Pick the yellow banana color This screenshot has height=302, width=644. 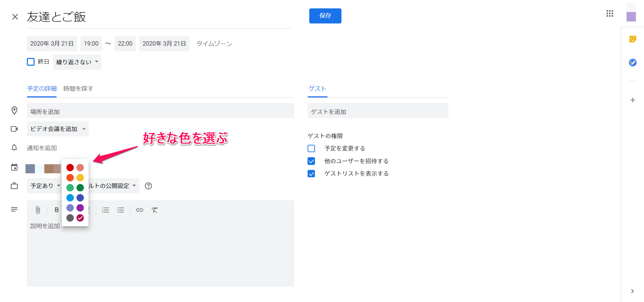pos(80,178)
